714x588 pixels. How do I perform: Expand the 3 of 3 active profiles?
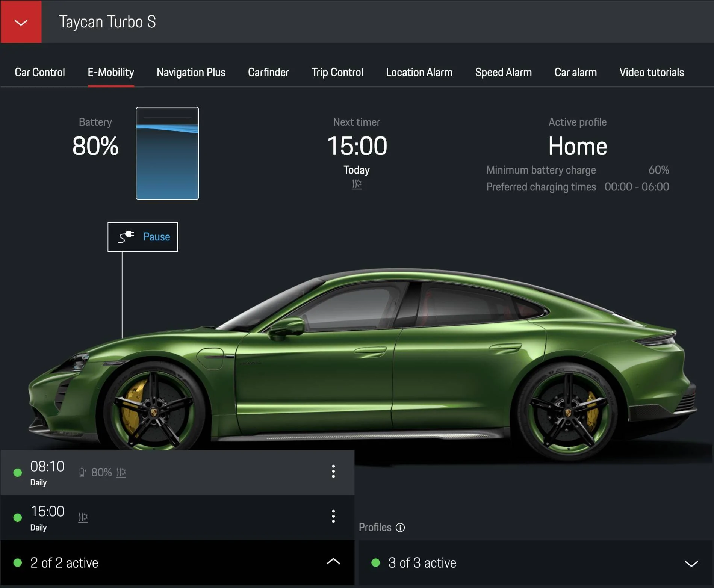point(691,563)
